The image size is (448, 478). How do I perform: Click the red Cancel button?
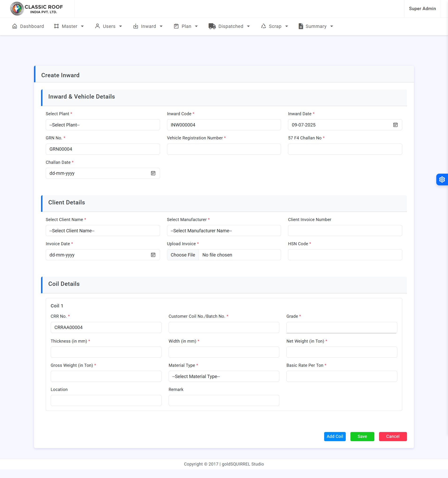coord(392,436)
